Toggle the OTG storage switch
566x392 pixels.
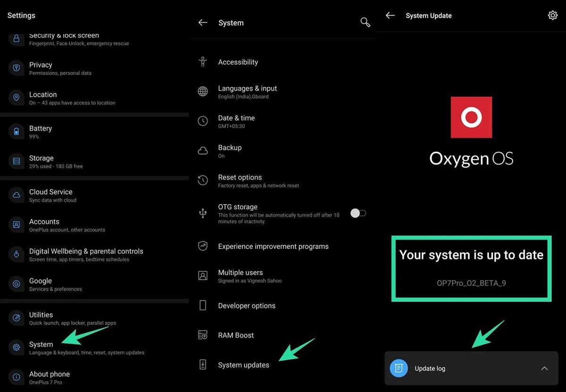click(358, 213)
